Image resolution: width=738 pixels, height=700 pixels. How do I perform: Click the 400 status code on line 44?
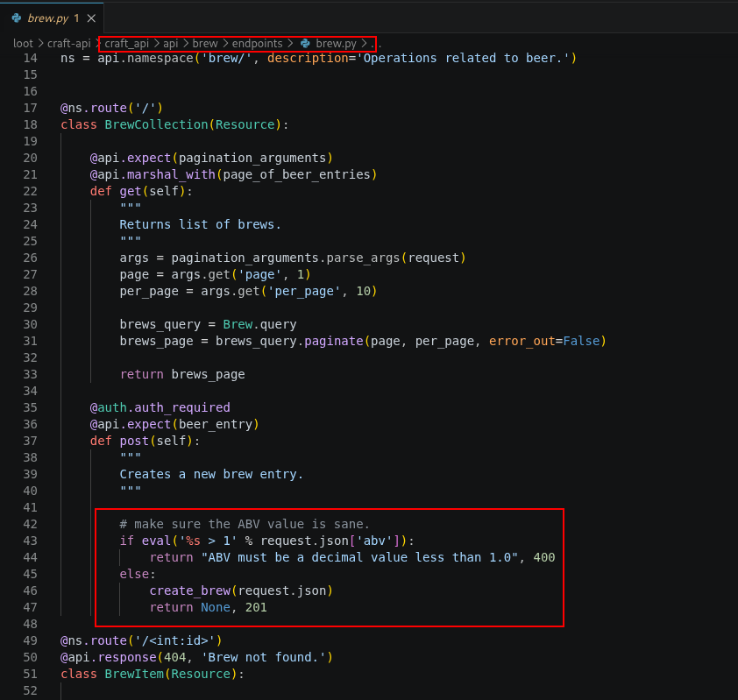click(544, 557)
